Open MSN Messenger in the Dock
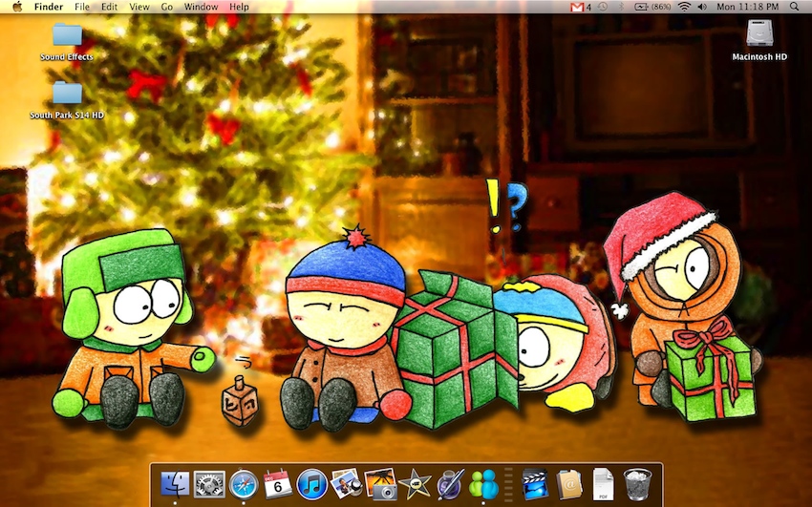812x507 pixels. tap(483, 484)
